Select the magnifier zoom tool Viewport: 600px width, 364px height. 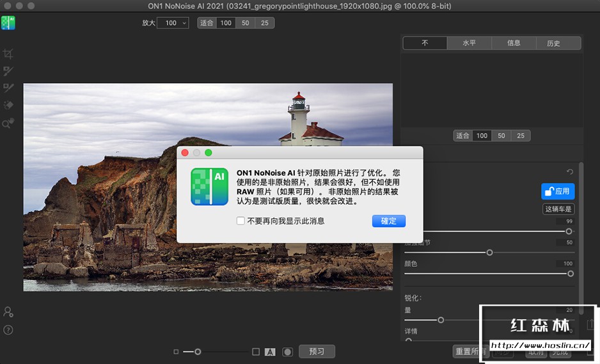click(x=8, y=123)
